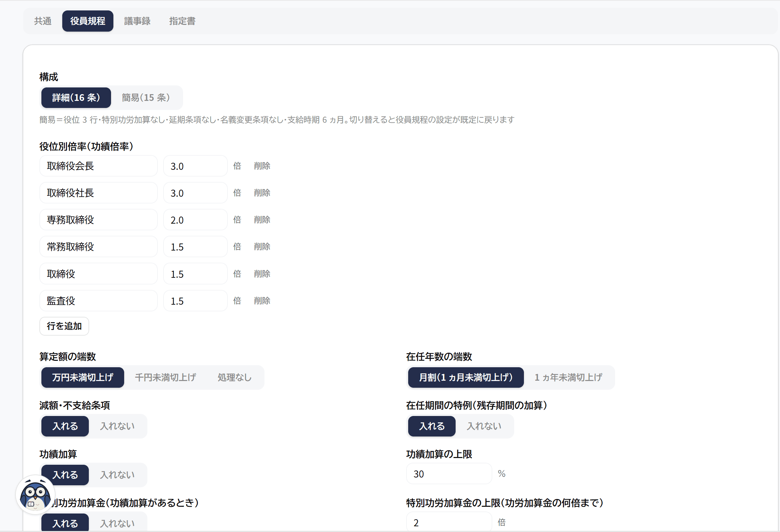Image resolution: width=780 pixels, height=532 pixels.
Task: Edit the multiplier for 監査役
Action: coord(196,301)
